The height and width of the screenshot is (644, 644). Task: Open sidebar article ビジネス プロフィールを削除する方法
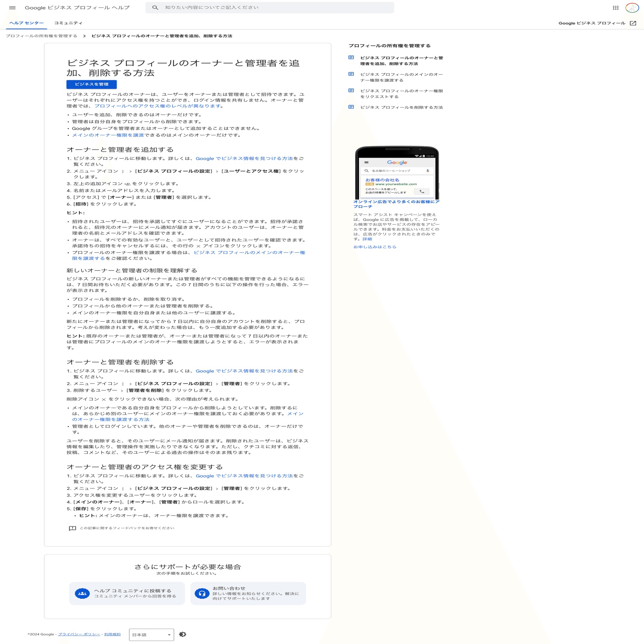[x=401, y=107]
